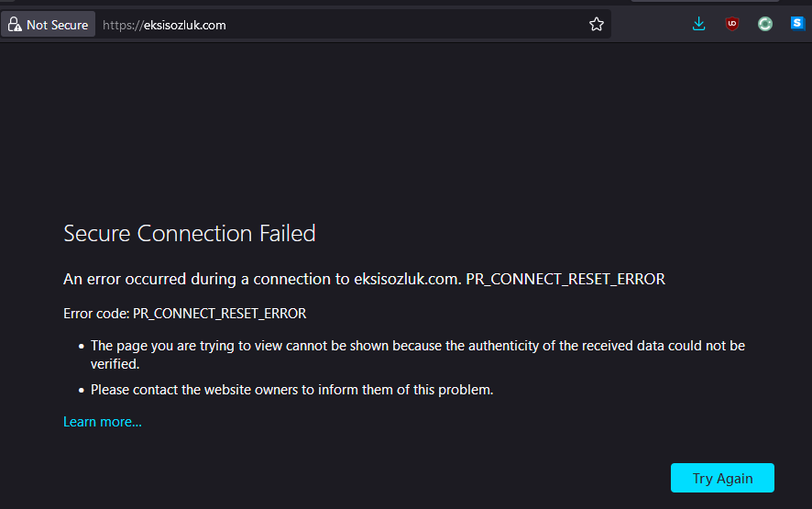Open the Downloads panel arrow icon
The height and width of the screenshot is (509, 812).
(699, 25)
